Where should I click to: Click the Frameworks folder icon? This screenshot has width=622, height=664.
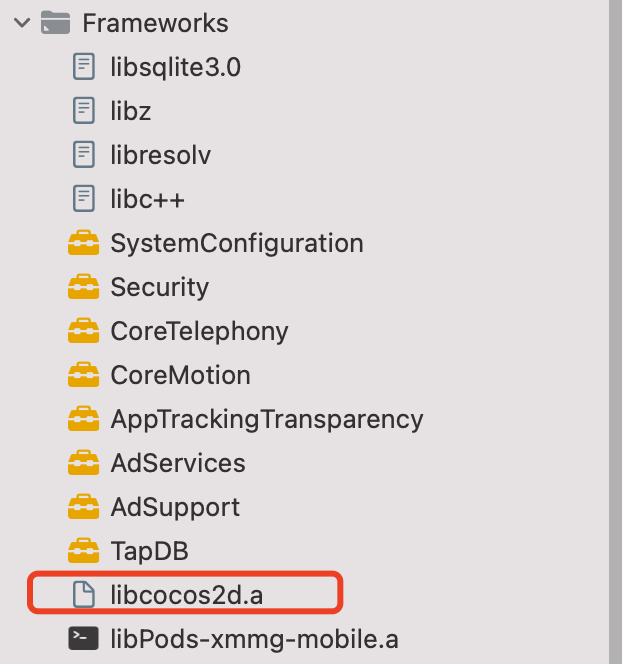(55, 23)
